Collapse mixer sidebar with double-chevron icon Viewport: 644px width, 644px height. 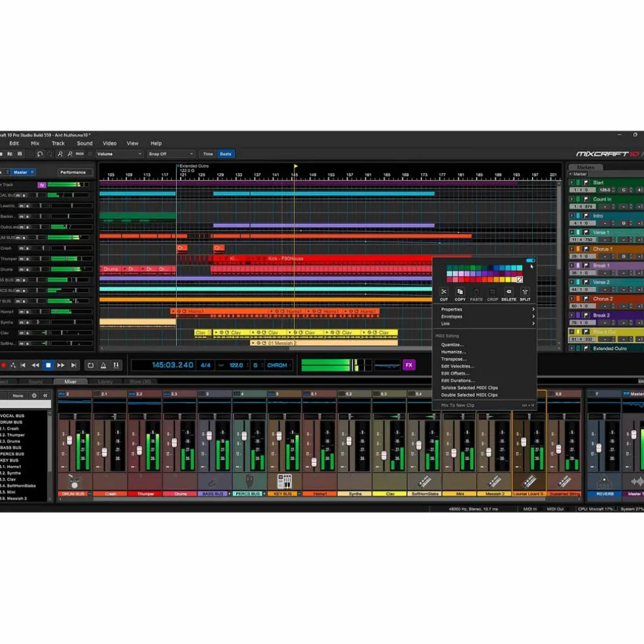point(45,395)
